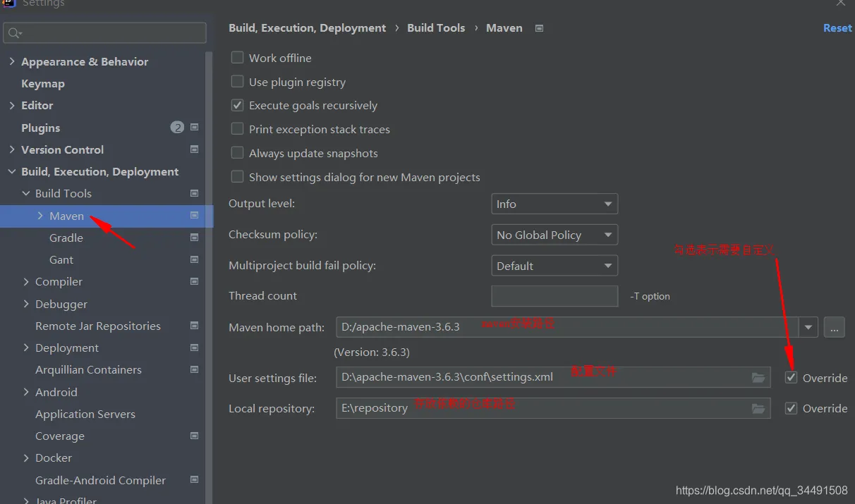The image size is (855, 504).
Task: Browse folder for Local repository
Action: [x=758, y=408]
